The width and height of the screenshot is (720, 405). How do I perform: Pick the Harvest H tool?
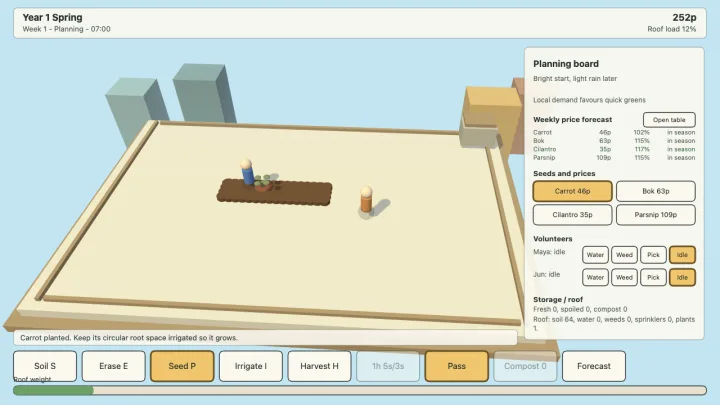(319, 366)
